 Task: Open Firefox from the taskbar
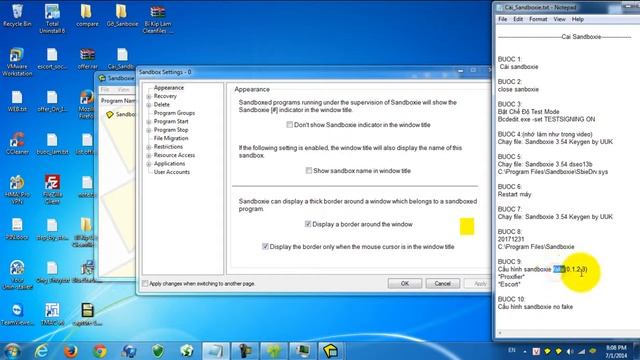71,351
